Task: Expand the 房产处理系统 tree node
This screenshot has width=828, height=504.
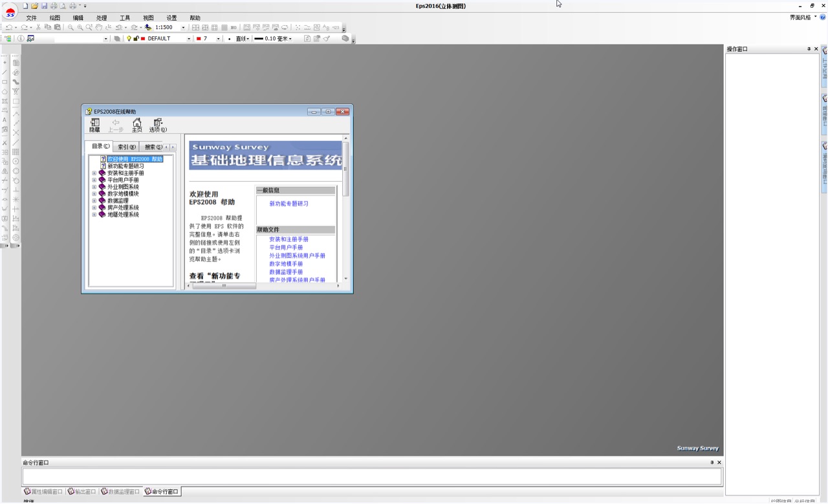Action: click(x=94, y=208)
